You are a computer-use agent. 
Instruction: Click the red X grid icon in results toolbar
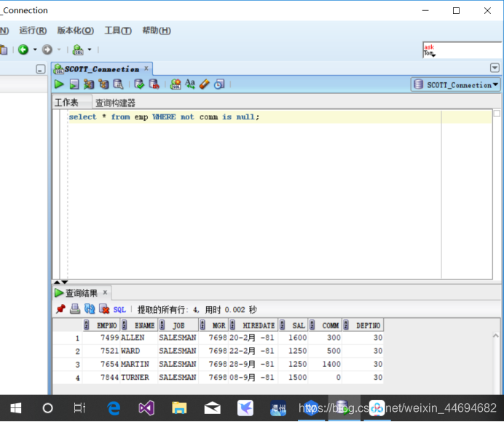tap(104, 309)
